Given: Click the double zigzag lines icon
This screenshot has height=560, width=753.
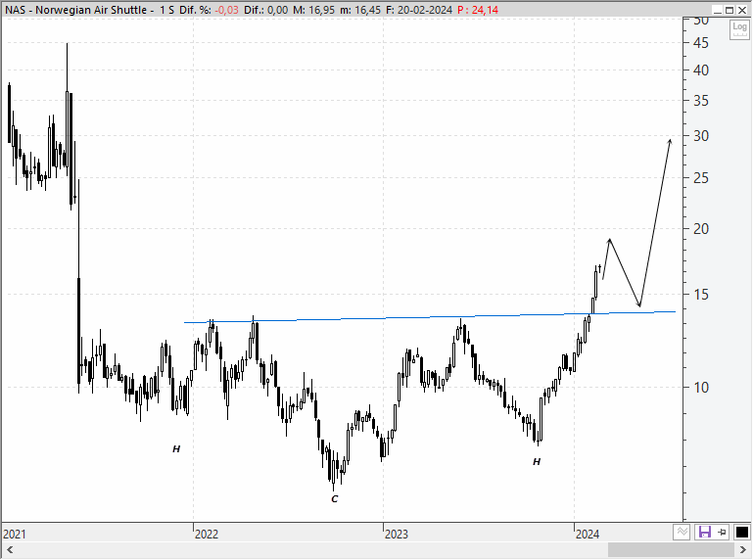Looking at the screenshot, I should point(682,532).
